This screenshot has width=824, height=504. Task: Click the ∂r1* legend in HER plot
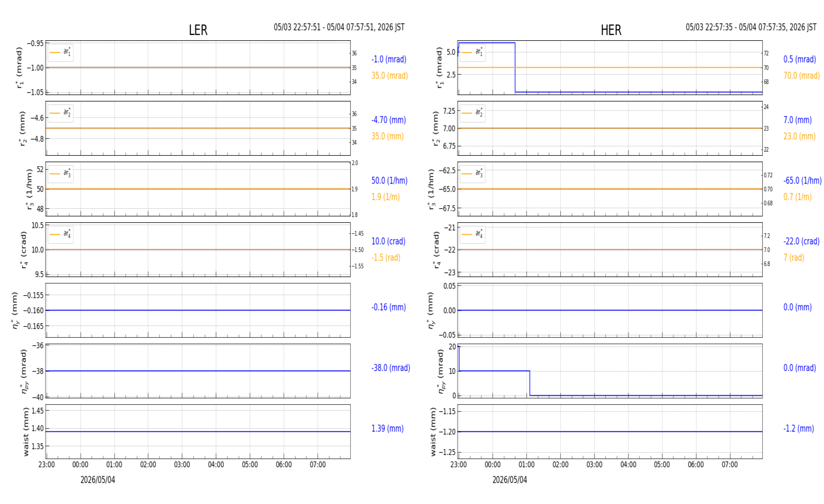(473, 52)
